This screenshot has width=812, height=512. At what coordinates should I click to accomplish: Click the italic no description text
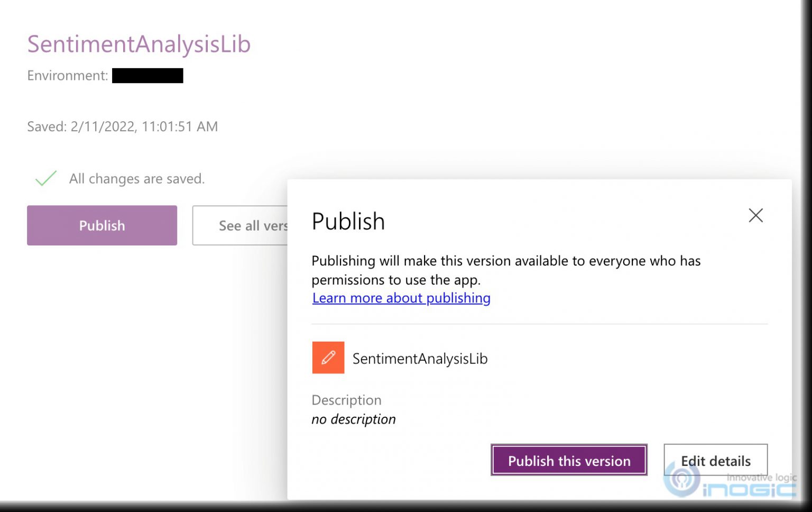[x=353, y=419]
